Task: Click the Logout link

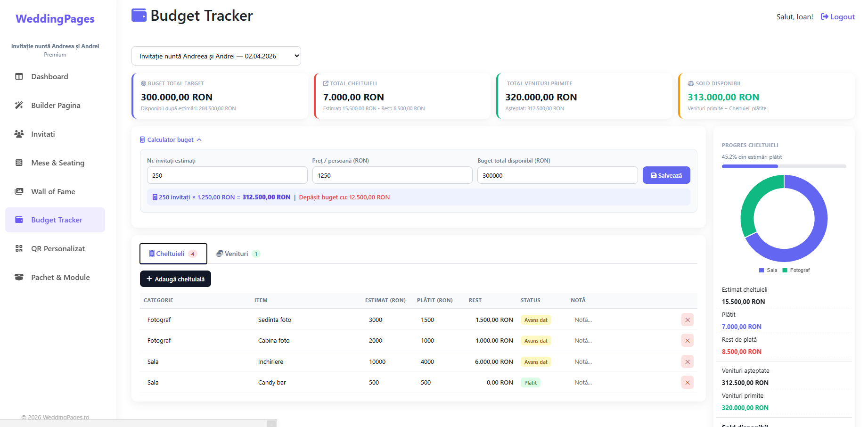Action: 837,17
